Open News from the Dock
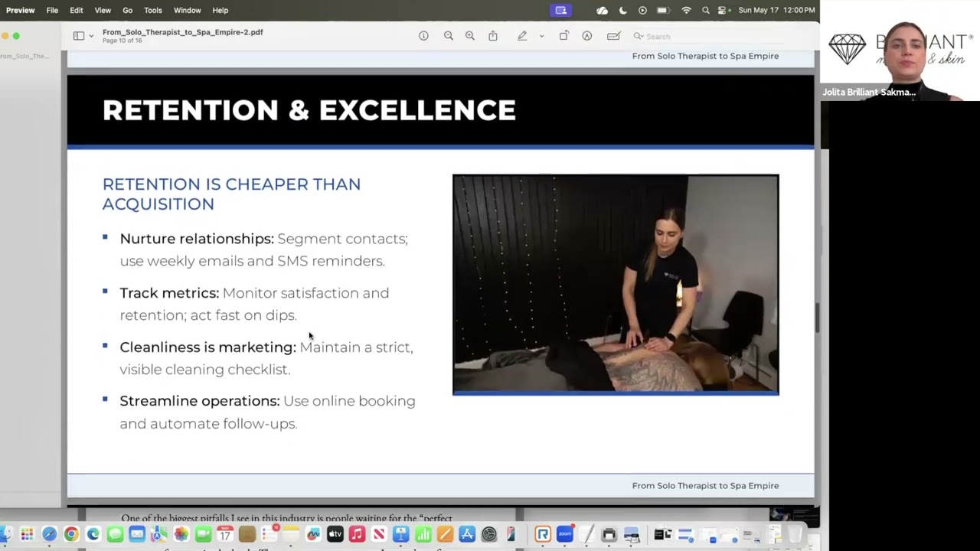This screenshot has width=980, height=551. pyautogui.click(x=379, y=534)
